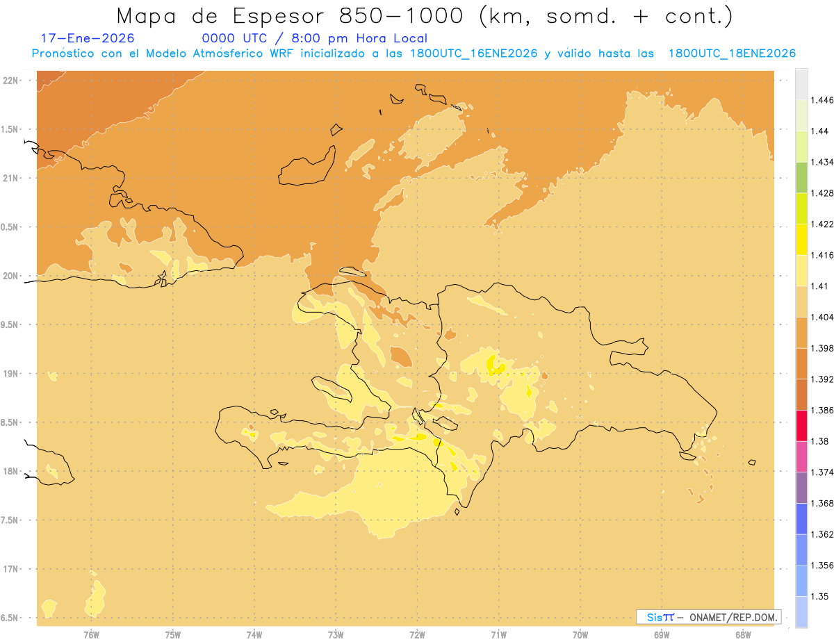The image size is (834, 644).
Task: Click the light grey swatch above 1.446
Action: (801, 84)
